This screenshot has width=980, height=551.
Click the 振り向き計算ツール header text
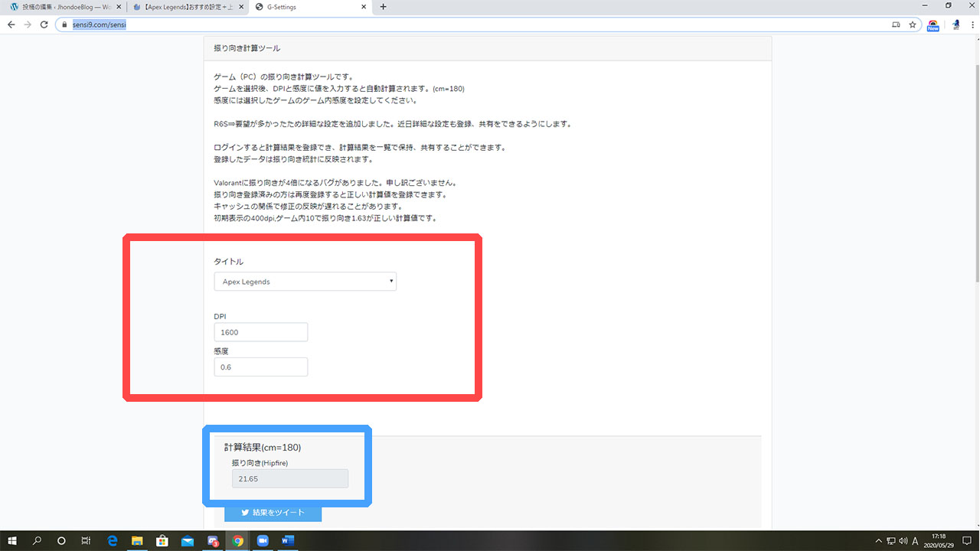click(x=247, y=48)
